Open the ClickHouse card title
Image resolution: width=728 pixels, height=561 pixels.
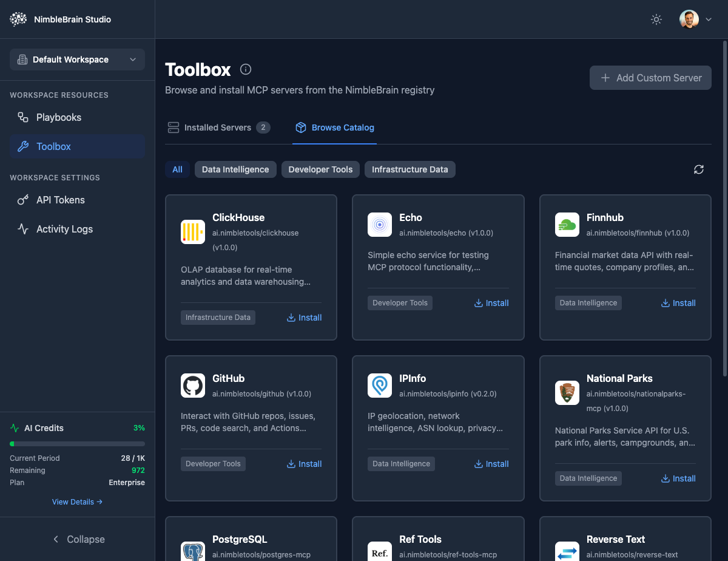pos(238,217)
